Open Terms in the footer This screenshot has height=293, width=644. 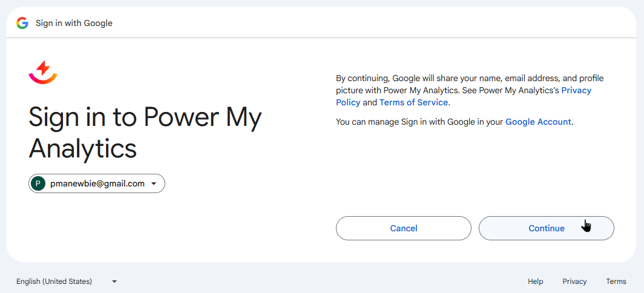coord(616,281)
